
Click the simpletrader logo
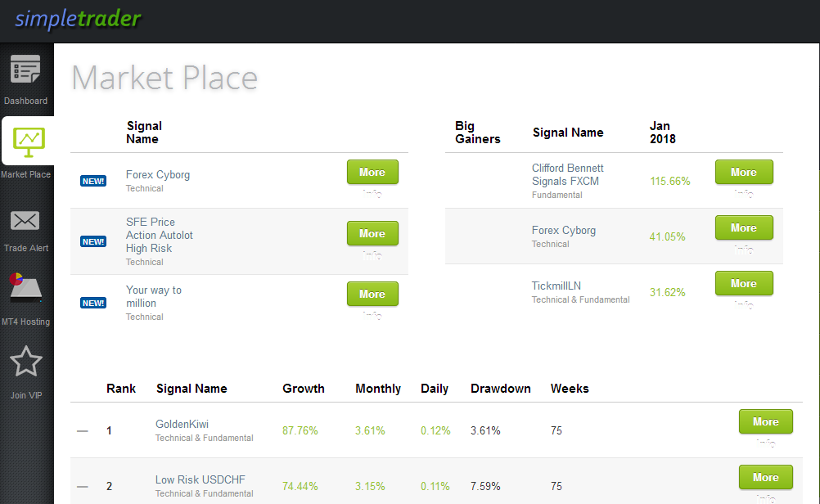click(x=78, y=19)
